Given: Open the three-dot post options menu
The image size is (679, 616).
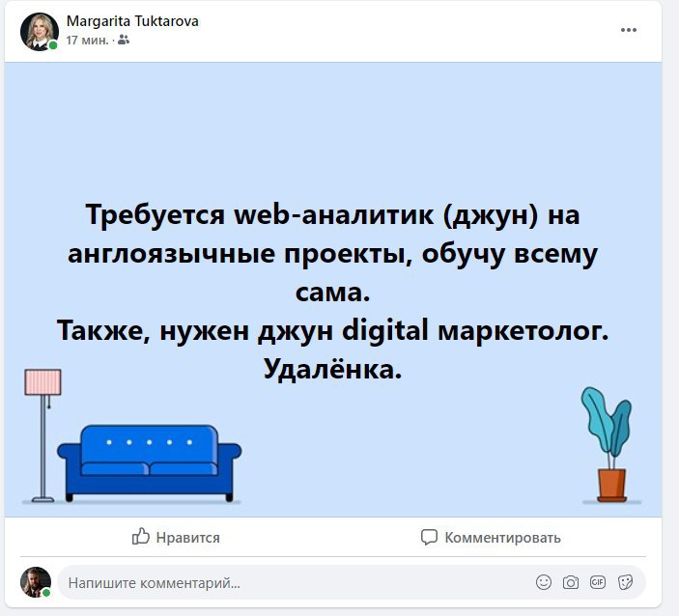Looking at the screenshot, I should pyautogui.click(x=629, y=30).
